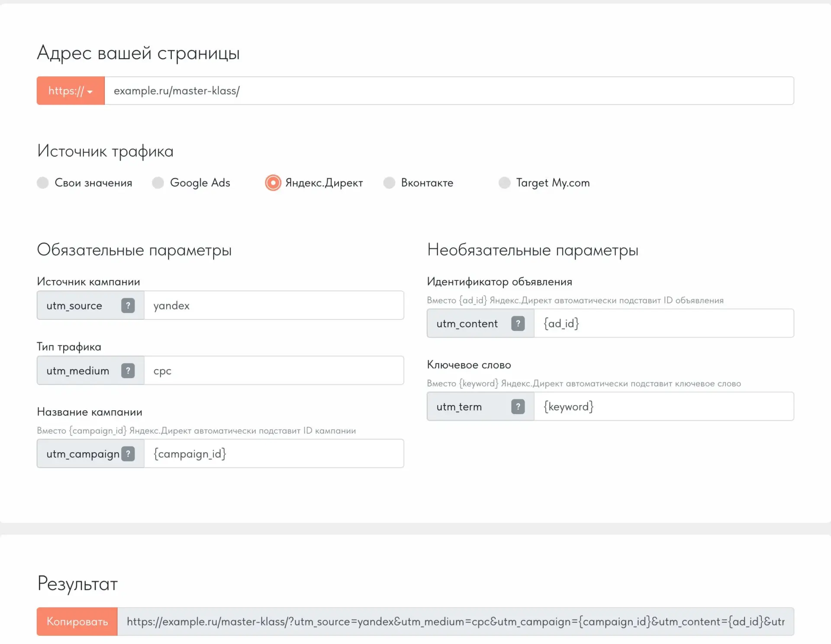
Task: Edit the utm_medium value cpc
Action: tap(274, 371)
